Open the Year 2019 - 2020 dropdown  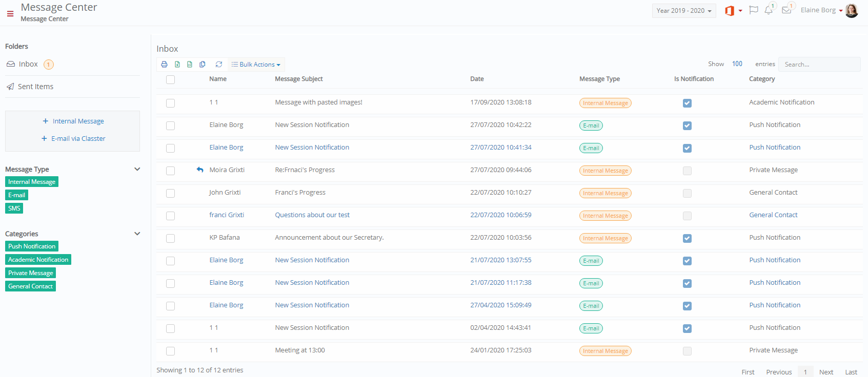click(x=684, y=11)
